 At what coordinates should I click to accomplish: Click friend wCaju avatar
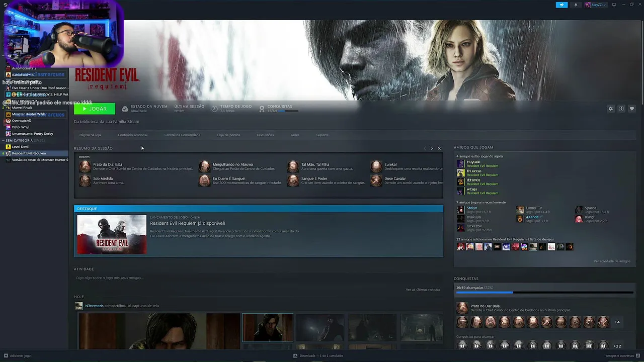coord(460,191)
